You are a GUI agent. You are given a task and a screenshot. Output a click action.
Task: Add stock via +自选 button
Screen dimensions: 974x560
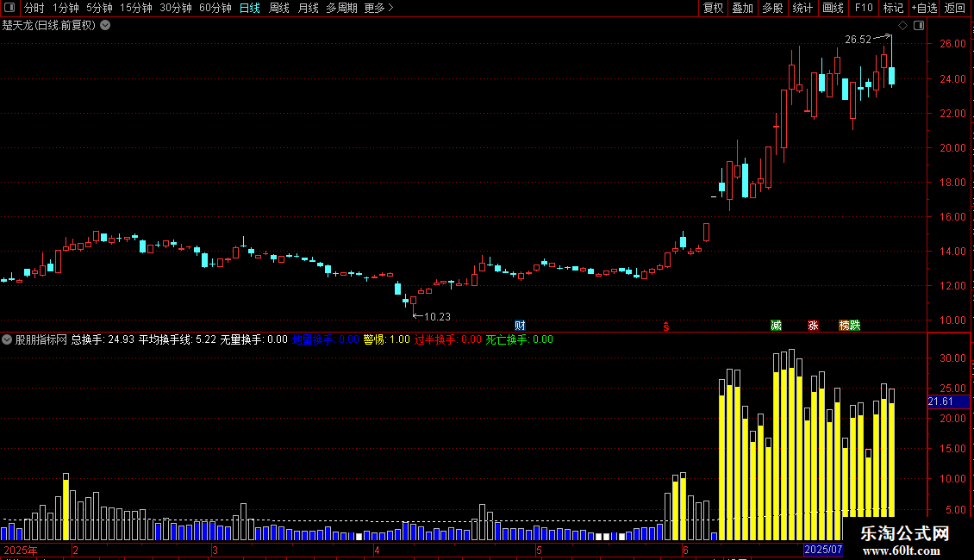[924, 8]
